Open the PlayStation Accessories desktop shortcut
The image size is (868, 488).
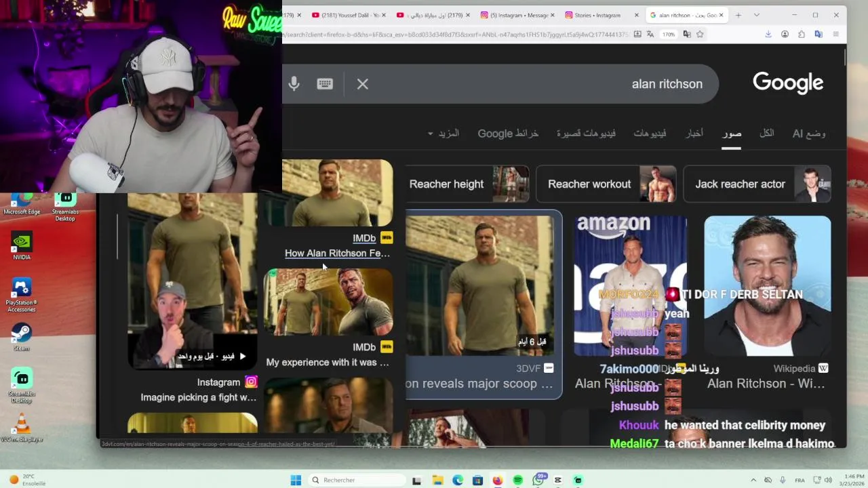22,296
